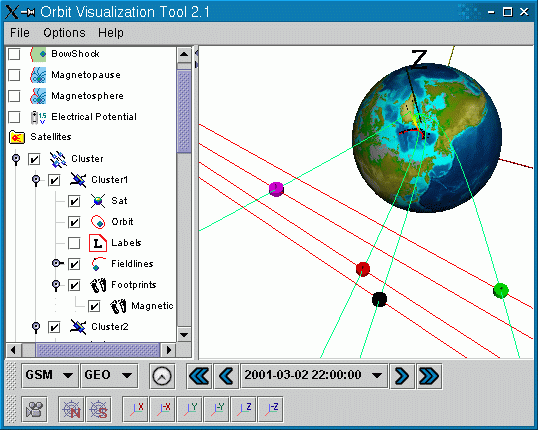
Task: Click the Labels L icon
Action: (x=98, y=243)
